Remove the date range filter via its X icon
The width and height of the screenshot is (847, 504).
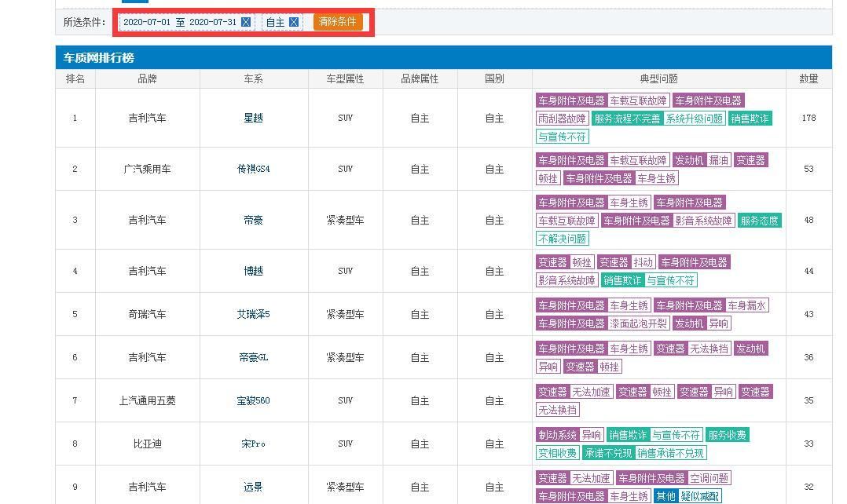pos(246,21)
